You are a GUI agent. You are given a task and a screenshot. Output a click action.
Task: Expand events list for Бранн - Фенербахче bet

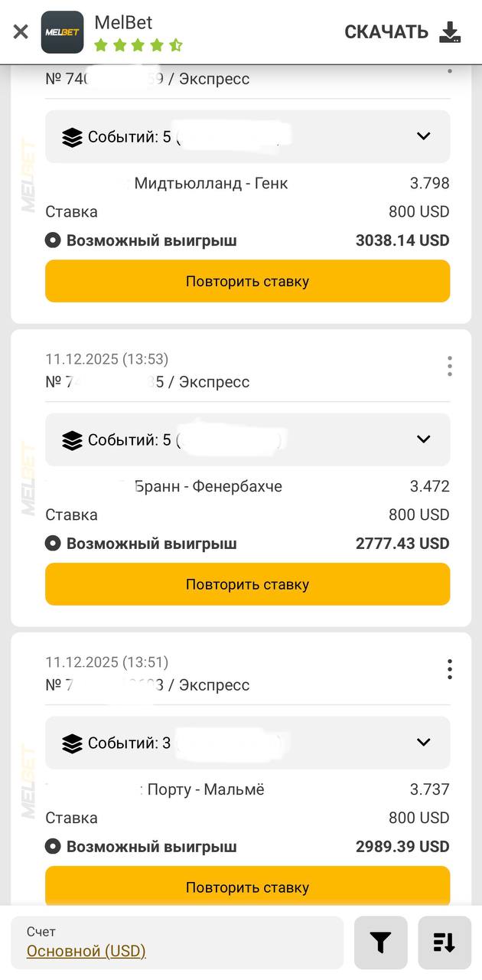click(x=423, y=439)
